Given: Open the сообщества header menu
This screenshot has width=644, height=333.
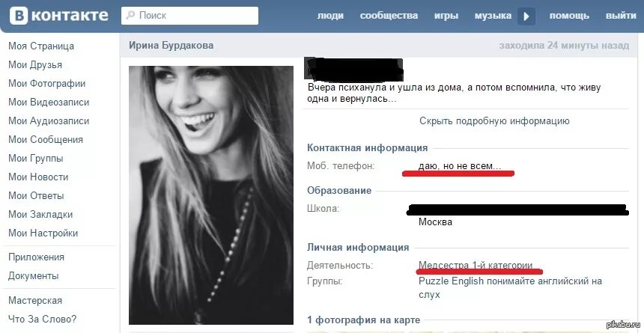Looking at the screenshot, I should [389, 16].
